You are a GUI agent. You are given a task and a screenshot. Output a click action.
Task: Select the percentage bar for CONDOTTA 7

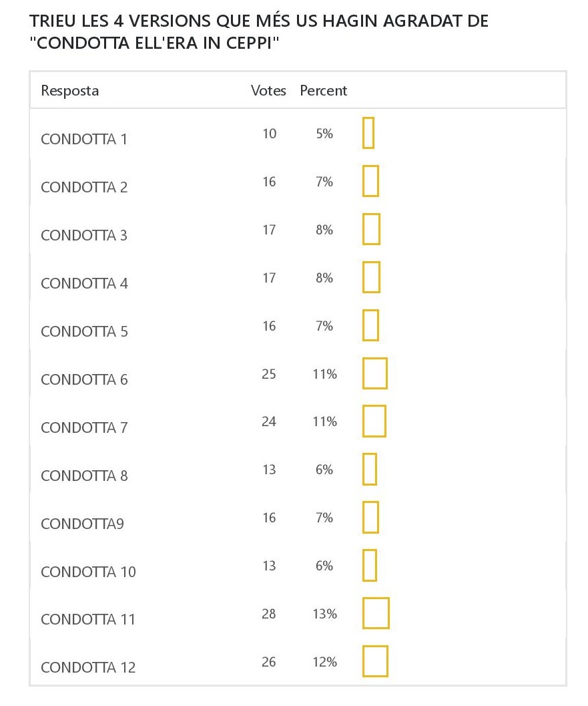click(374, 421)
